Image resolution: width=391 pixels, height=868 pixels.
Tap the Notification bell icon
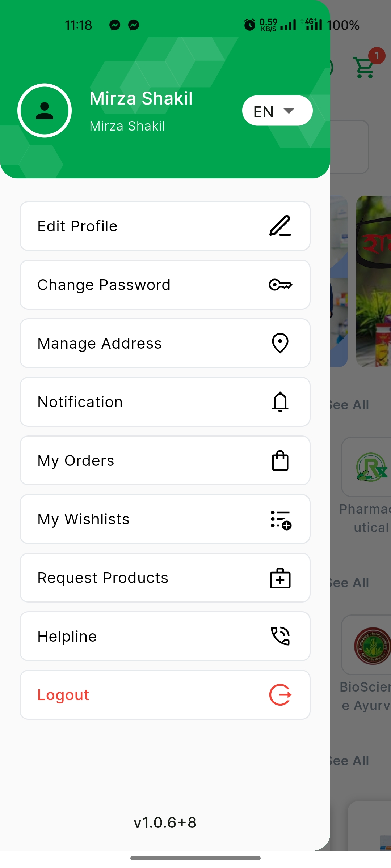(x=280, y=402)
